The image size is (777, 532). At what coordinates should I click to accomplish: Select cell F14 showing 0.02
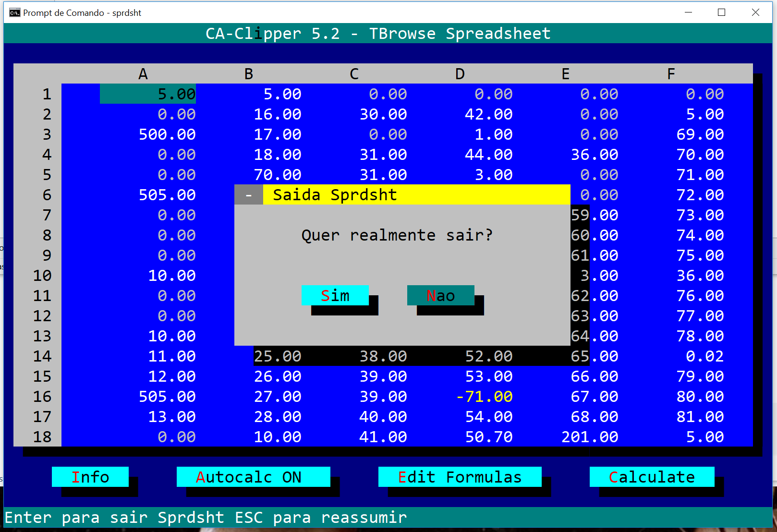tap(705, 356)
